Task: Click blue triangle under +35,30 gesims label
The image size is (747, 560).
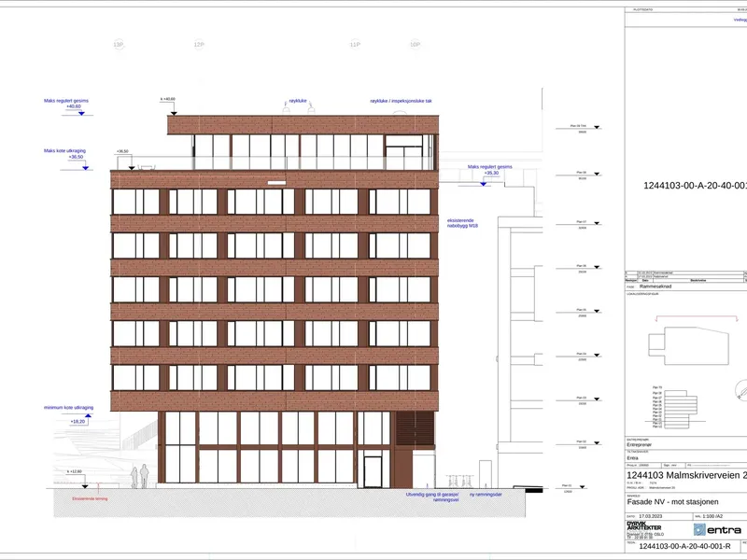Action: 483,184
